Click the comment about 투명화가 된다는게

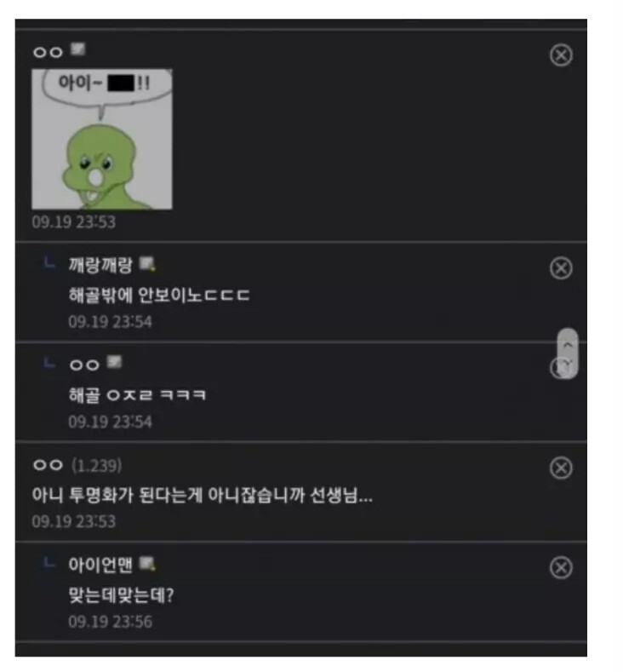(202, 496)
